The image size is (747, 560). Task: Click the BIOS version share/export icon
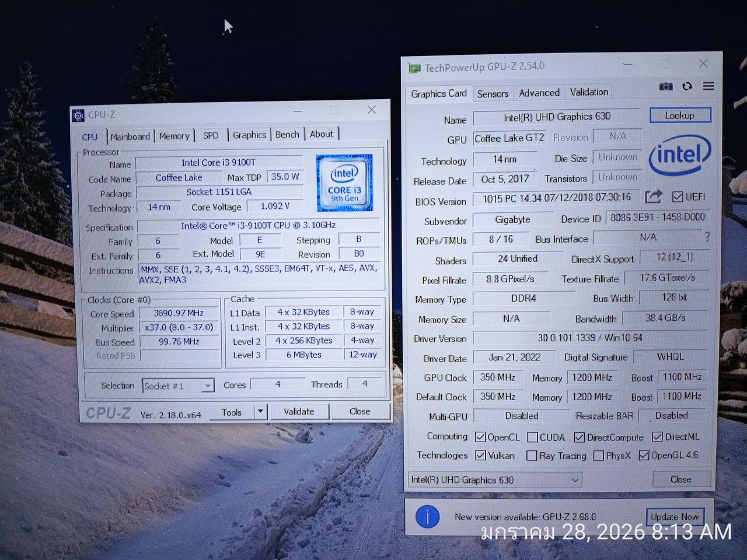(x=654, y=197)
